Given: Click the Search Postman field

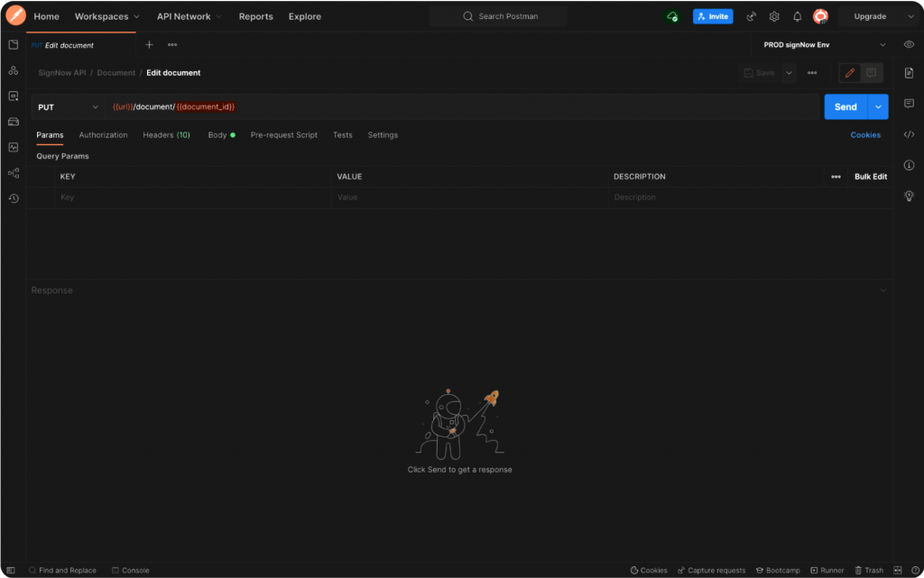Looking at the screenshot, I should pyautogui.click(x=498, y=16).
